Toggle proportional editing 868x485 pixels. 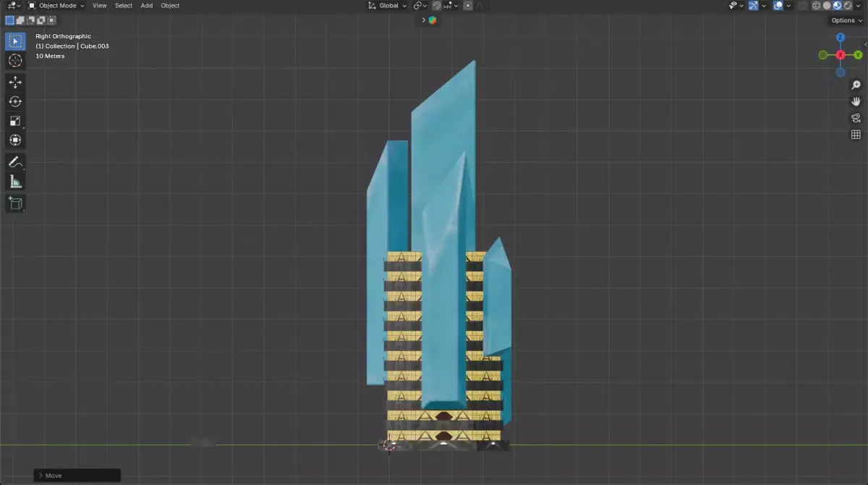[468, 5]
